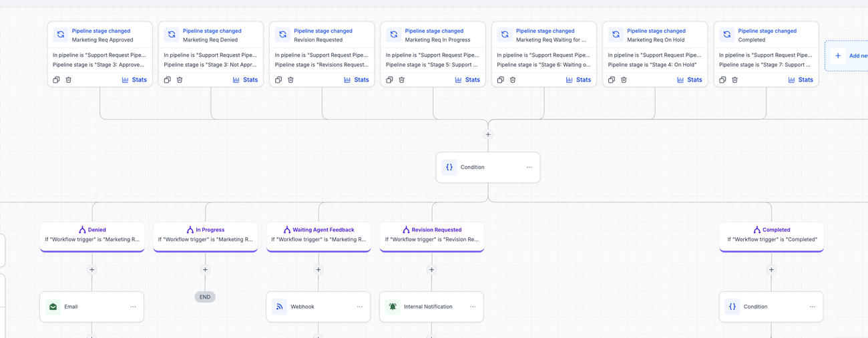
Task: Select the Completed branch
Action: 771,236
